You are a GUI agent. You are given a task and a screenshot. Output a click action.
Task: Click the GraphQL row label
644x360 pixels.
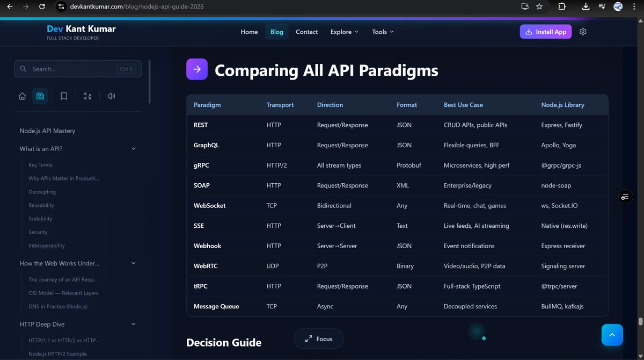tap(206, 145)
